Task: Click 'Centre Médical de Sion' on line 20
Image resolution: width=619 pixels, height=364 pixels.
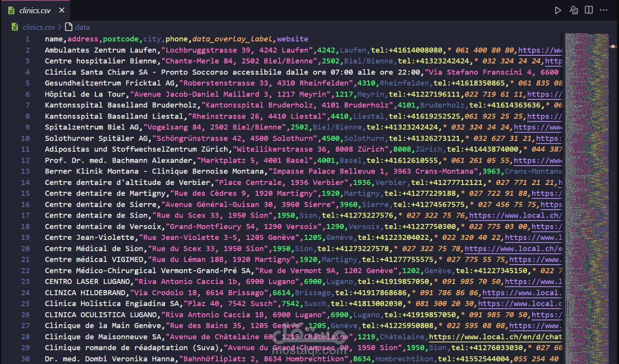Action: tap(94, 249)
